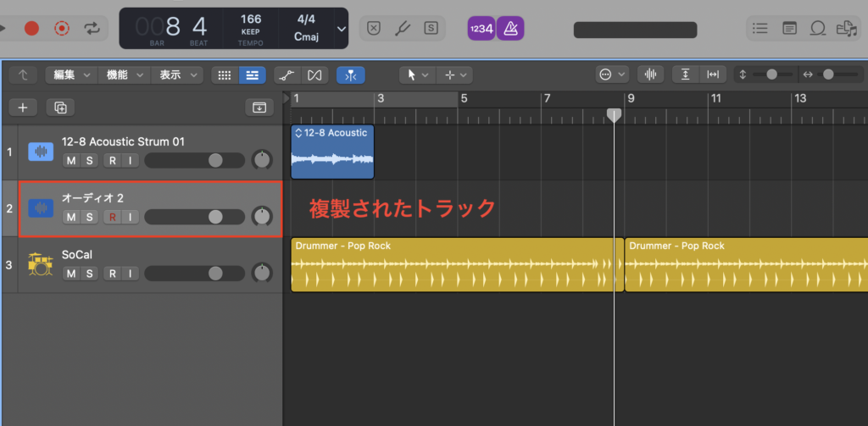Show automation curve button
The image size is (868, 426).
287,75
